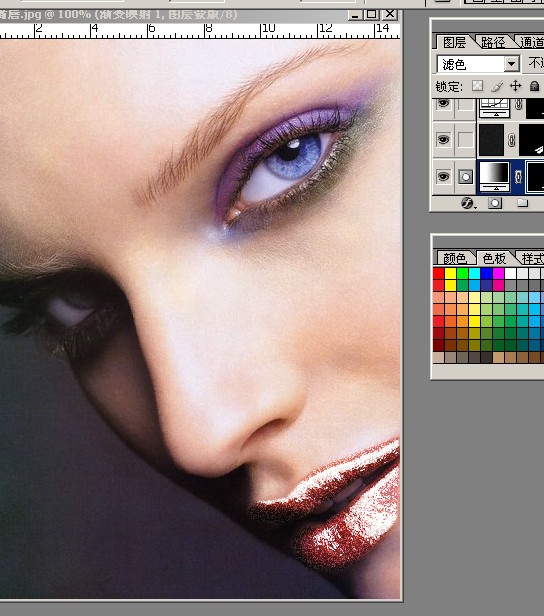Hide the gradient map layer eye

pos(443,176)
